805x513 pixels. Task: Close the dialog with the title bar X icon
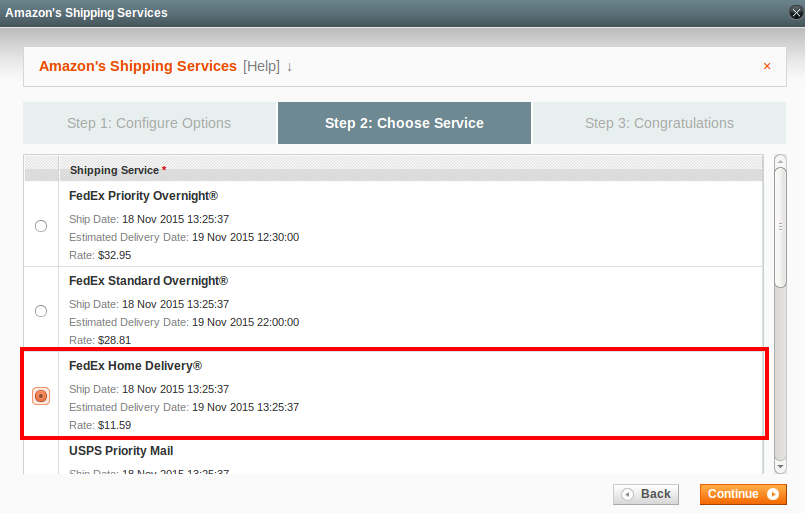[x=796, y=12]
